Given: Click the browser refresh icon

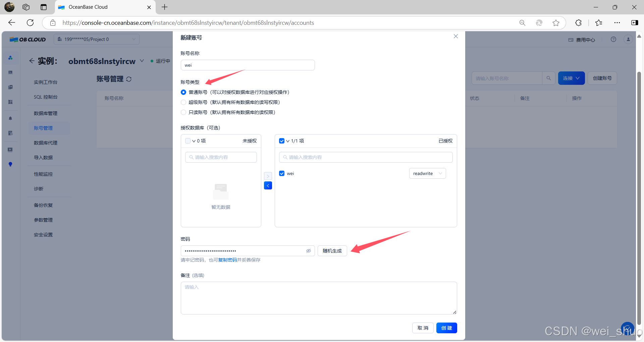Looking at the screenshot, I should pyautogui.click(x=30, y=22).
